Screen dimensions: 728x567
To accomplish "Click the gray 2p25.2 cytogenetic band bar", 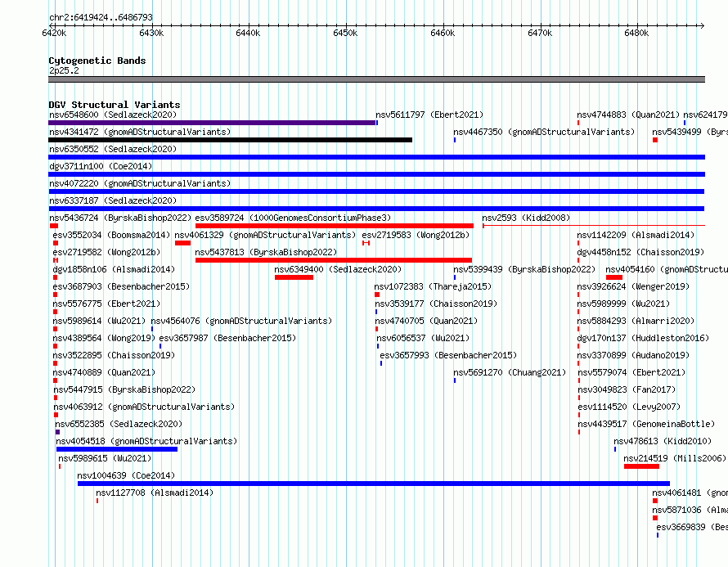I will tap(376, 79).
